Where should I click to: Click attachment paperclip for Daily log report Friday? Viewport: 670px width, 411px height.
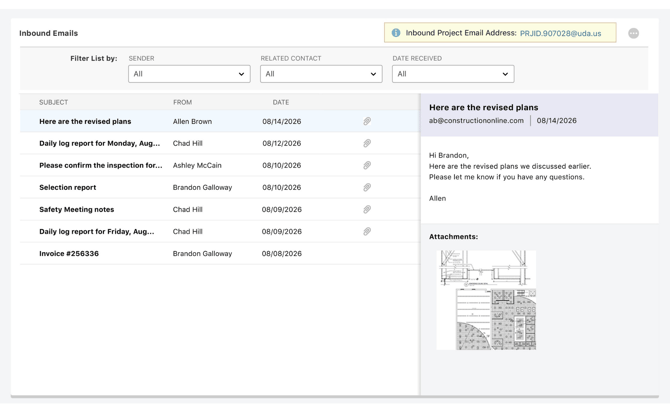[x=367, y=232]
